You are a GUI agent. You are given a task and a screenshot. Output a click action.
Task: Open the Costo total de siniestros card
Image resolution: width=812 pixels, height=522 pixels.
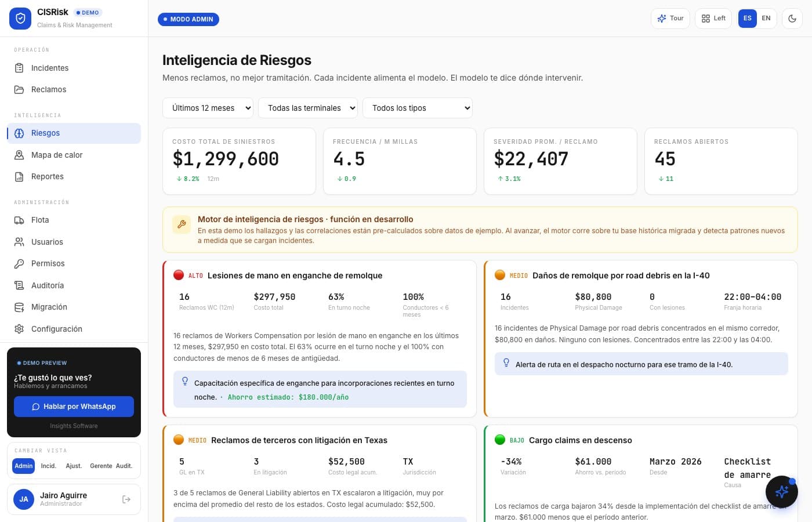(x=239, y=161)
